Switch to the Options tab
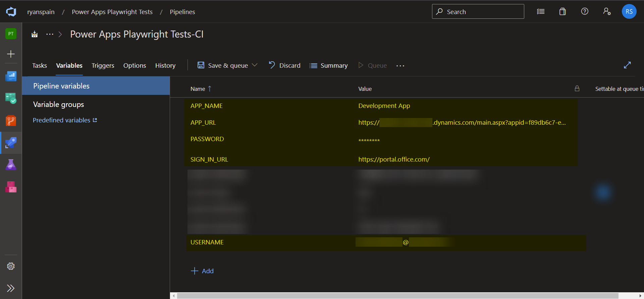Image resolution: width=644 pixels, height=299 pixels. [135, 66]
